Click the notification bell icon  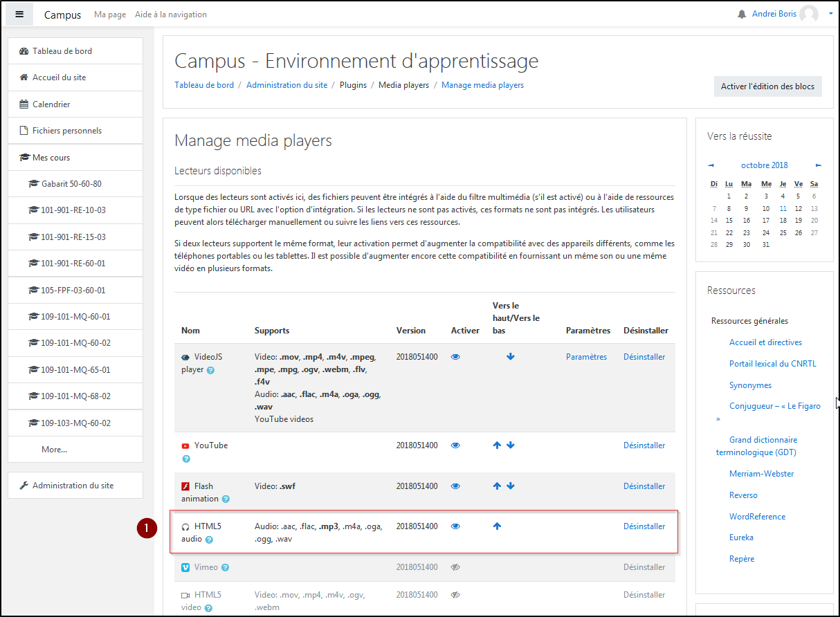click(742, 15)
